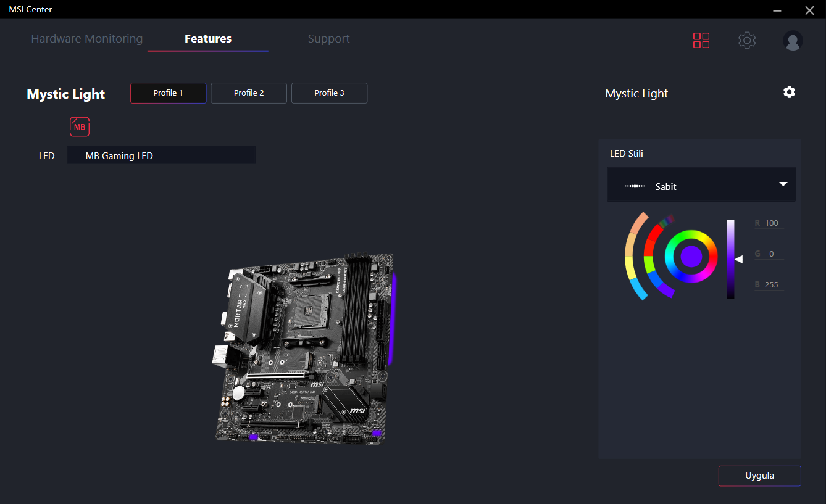This screenshot has width=826, height=504.
Task: Select Profile 2
Action: 249,93
